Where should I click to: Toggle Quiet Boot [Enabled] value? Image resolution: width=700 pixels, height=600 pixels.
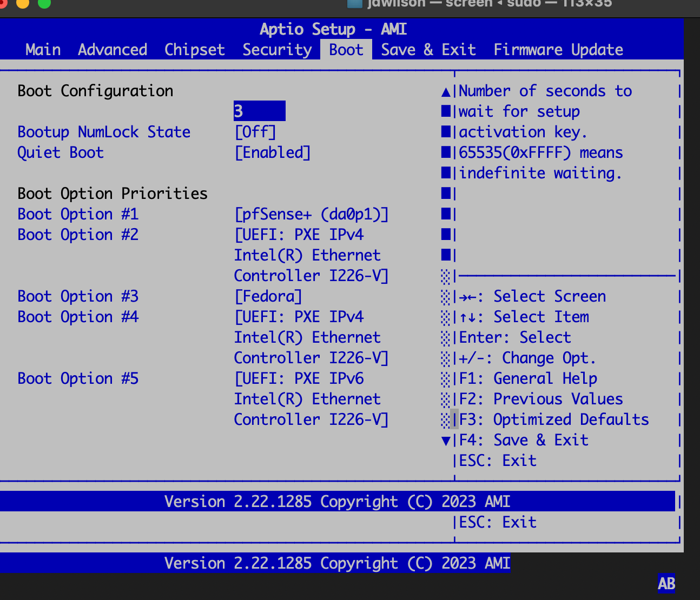pos(273,152)
